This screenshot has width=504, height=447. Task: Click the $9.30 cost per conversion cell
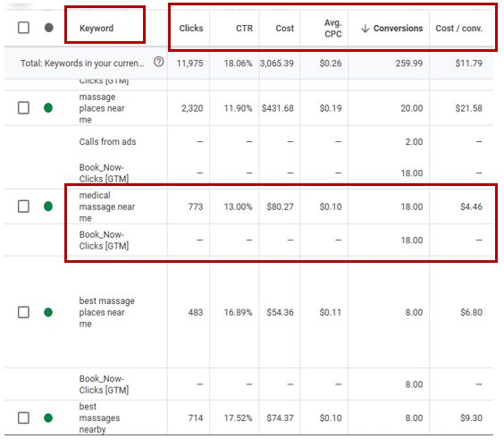point(472,418)
